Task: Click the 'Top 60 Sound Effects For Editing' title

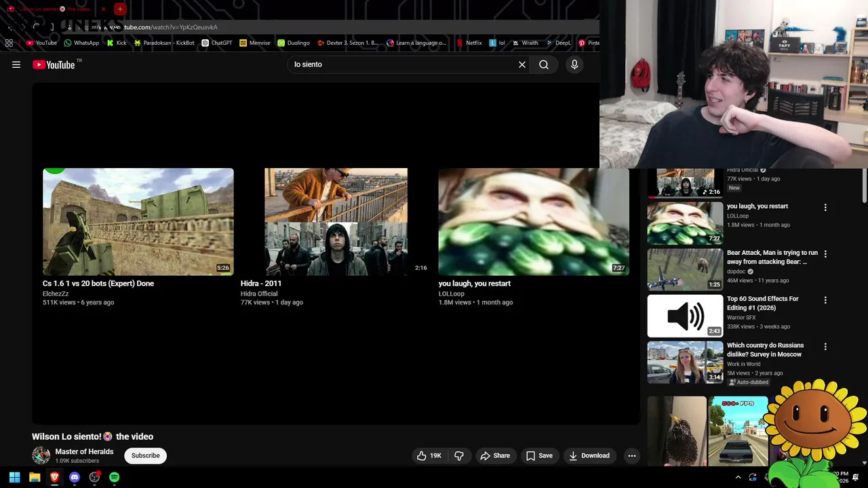Action: [x=763, y=303]
